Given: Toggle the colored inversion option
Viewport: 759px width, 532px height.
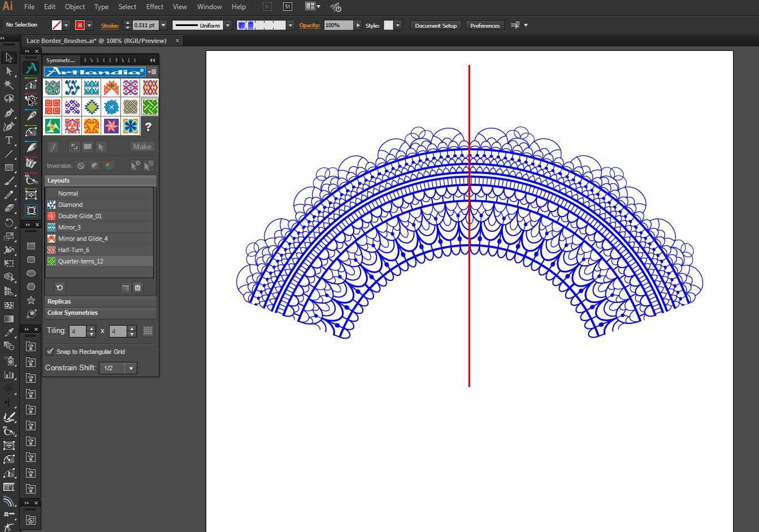Looking at the screenshot, I should [x=109, y=166].
